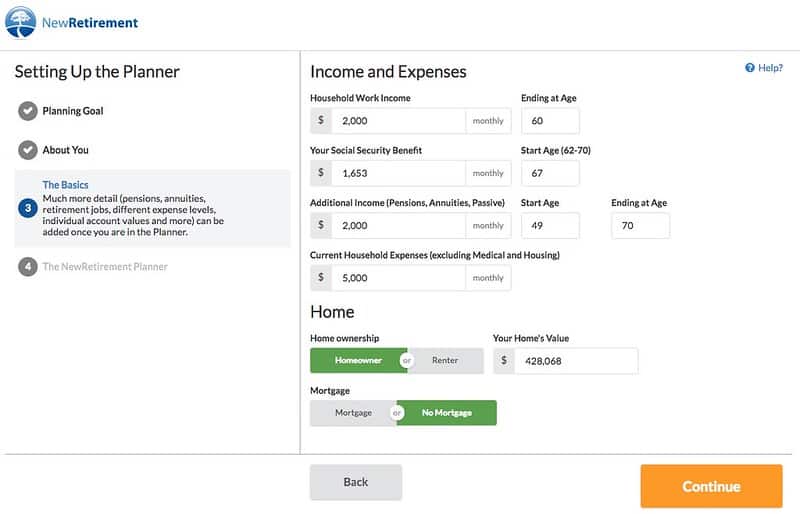Screen dimensions: 800x514
Task: Click the step 3 number badge
Action: pyautogui.click(x=28, y=208)
